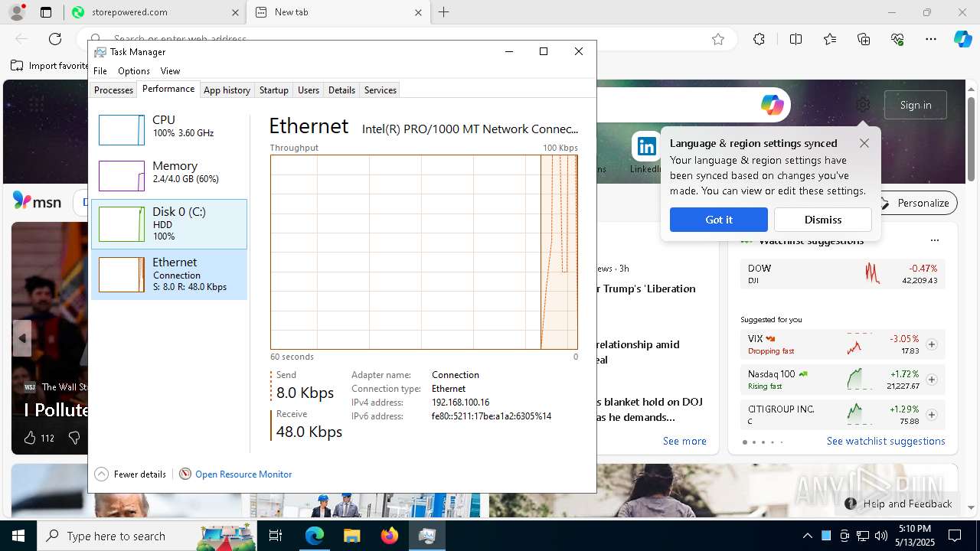The image size is (980, 551).
Task: Click the Copilot icon in search box
Action: (772, 105)
